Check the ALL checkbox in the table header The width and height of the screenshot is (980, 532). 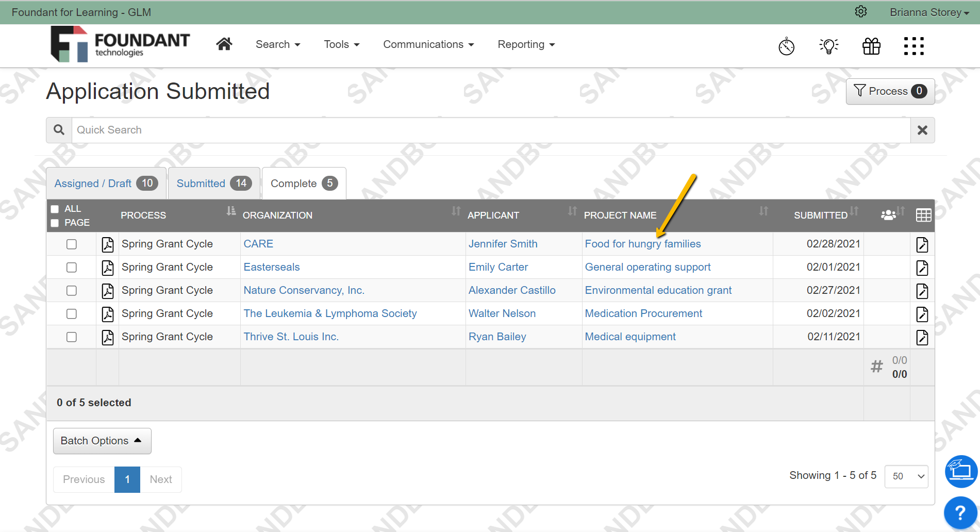(55, 208)
